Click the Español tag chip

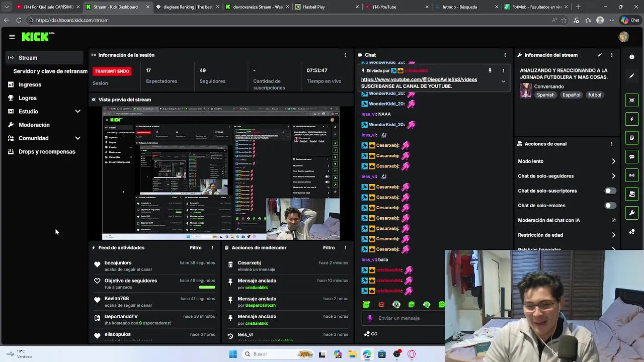pyautogui.click(x=572, y=95)
